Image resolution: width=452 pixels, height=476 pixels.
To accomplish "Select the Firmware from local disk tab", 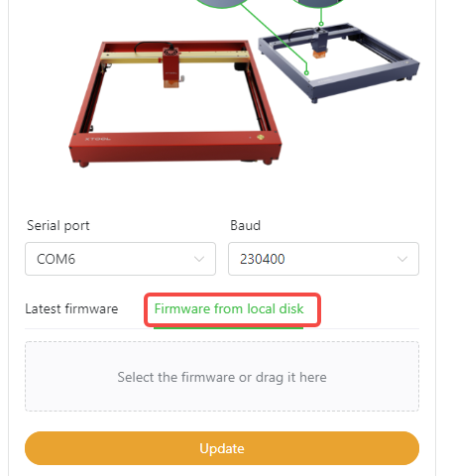I will pyautogui.click(x=229, y=308).
